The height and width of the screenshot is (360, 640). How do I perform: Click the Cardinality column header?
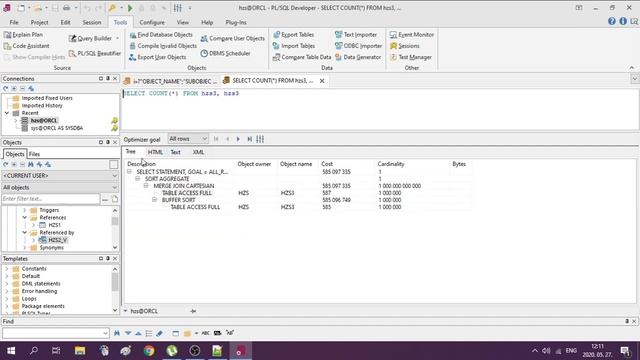pos(391,164)
